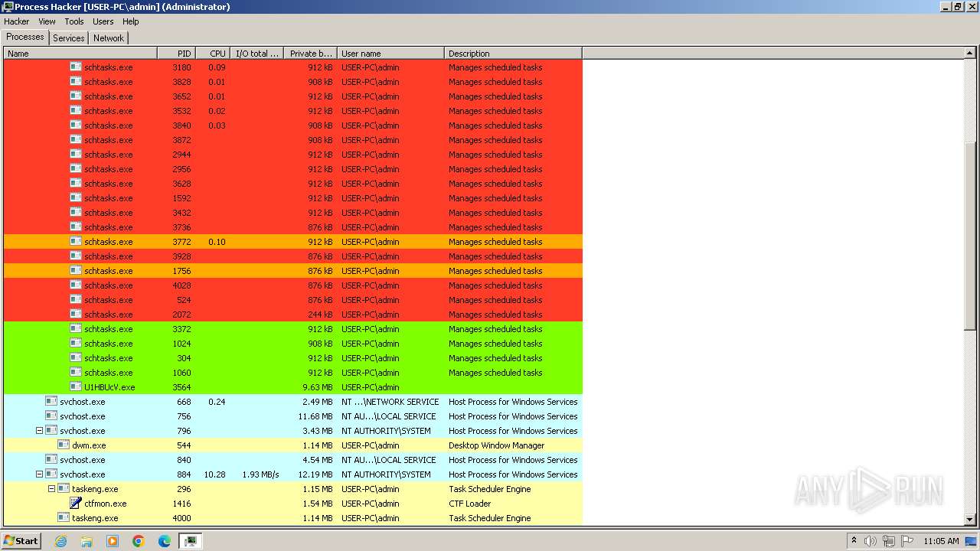
Task: Click icon of schtasks.exe PID 1756
Action: 76,271
